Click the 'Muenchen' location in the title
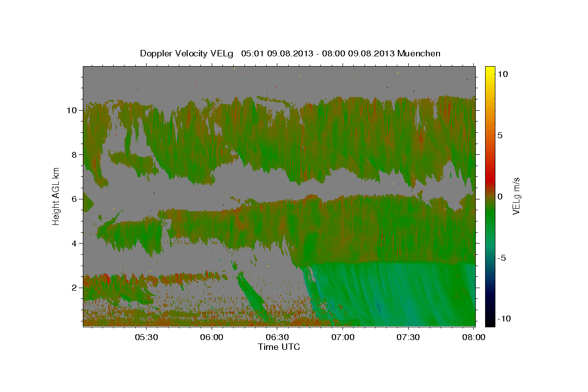This screenshot has height=392, width=588. click(419, 53)
